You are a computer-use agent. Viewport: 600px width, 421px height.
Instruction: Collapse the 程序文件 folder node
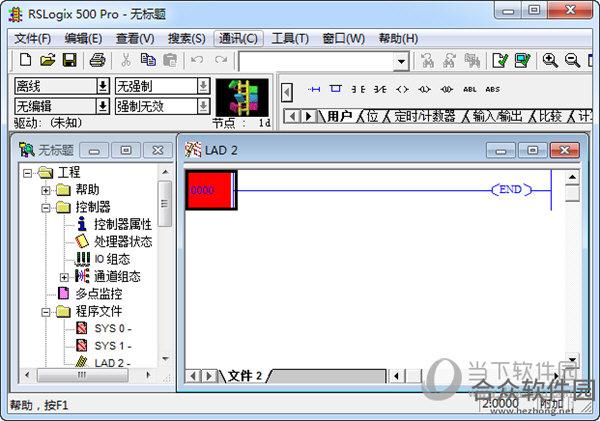pos(46,312)
